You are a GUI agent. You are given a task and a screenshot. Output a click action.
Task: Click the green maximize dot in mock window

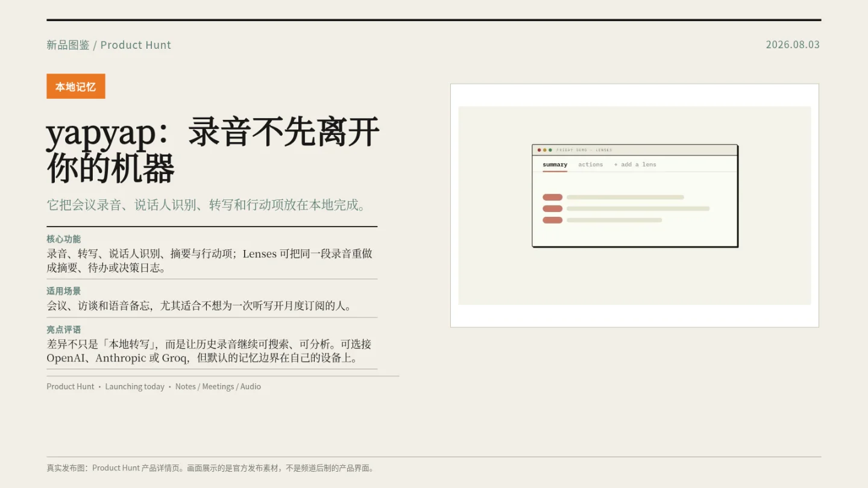[550, 150]
